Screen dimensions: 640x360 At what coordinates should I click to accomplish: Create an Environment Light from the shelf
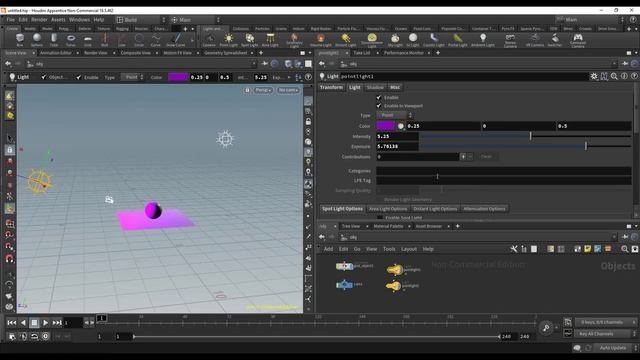tap(372, 40)
